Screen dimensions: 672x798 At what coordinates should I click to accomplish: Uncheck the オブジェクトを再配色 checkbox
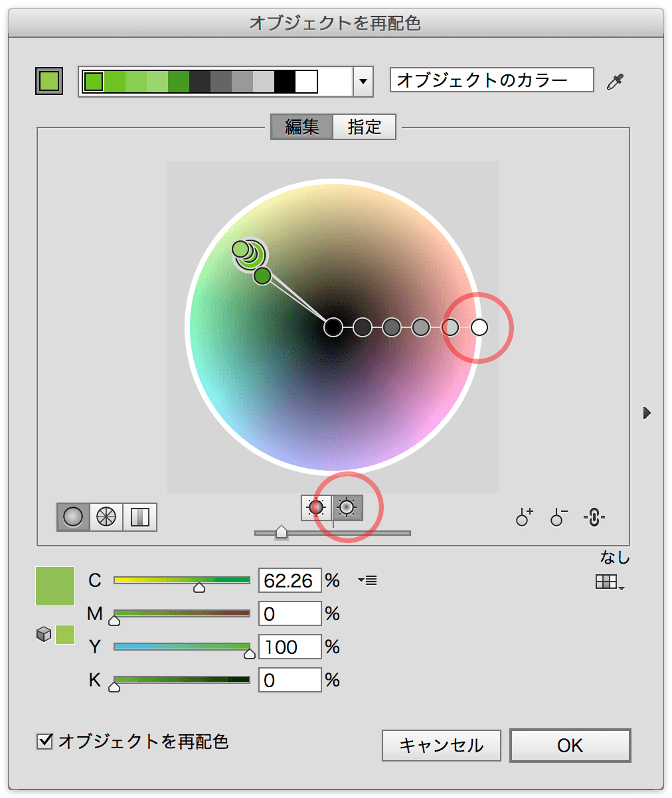pyautogui.click(x=44, y=741)
